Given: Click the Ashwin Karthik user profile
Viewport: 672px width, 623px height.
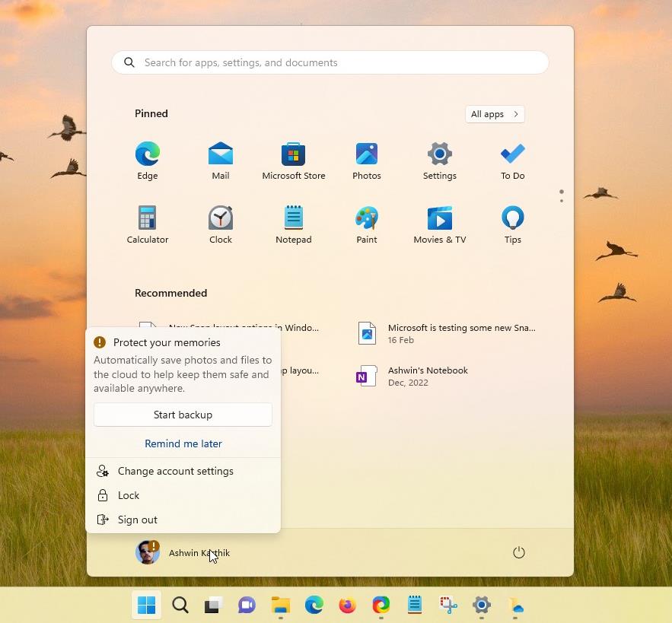Looking at the screenshot, I should coord(183,552).
